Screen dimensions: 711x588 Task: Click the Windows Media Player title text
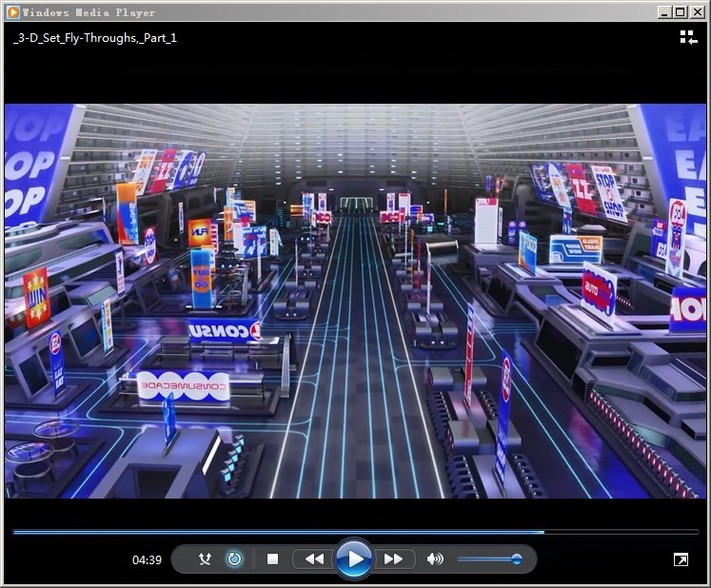tap(89, 12)
